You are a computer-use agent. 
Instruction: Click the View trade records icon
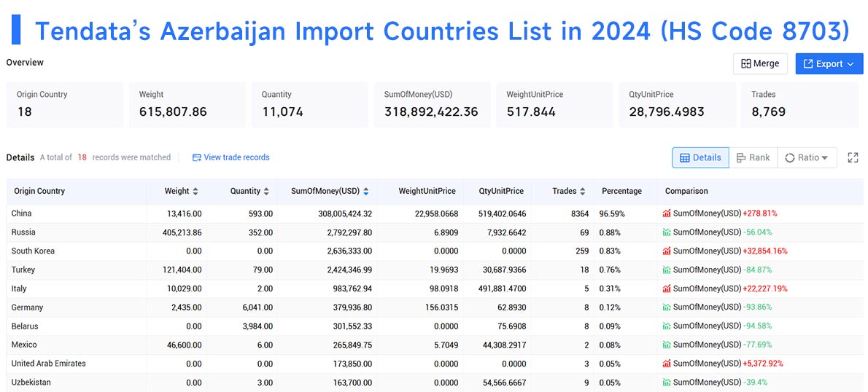coord(196,157)
